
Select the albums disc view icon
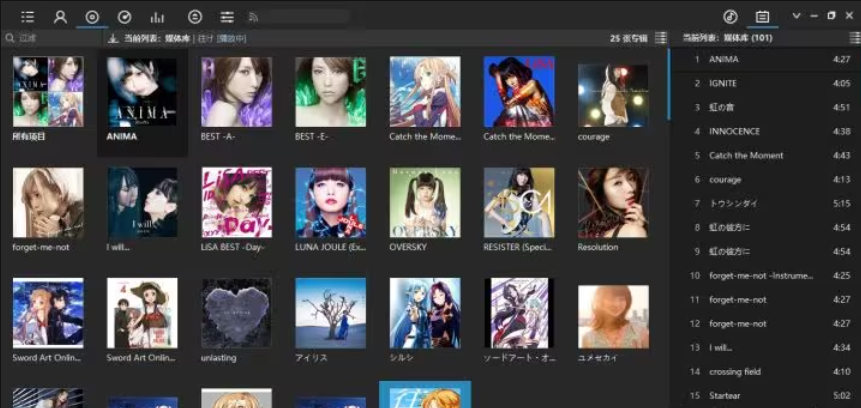click(92, 17)
